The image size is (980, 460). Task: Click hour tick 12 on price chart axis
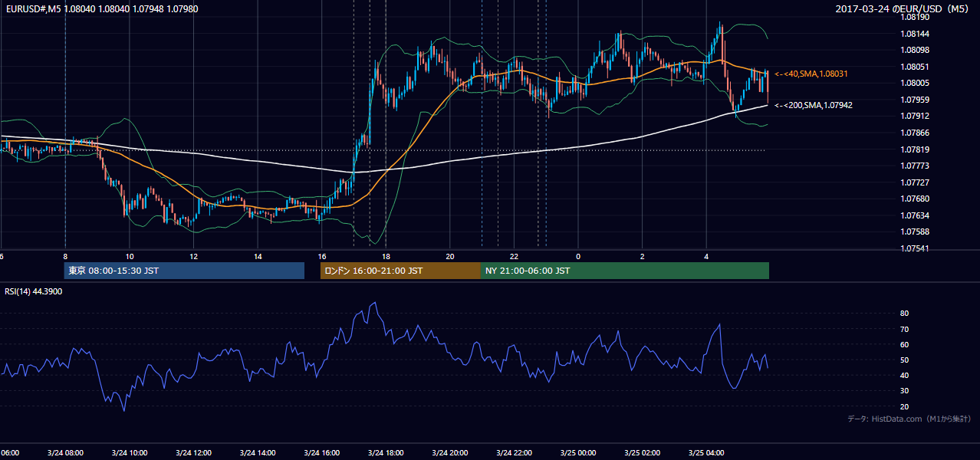pyautogui.click(x=193, y=256)
